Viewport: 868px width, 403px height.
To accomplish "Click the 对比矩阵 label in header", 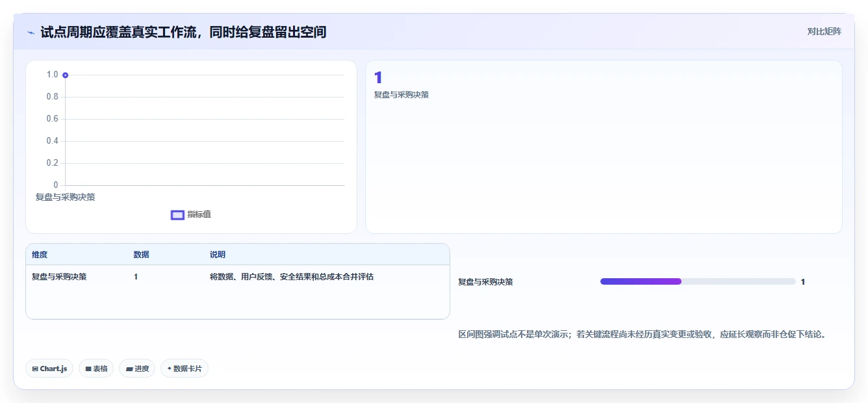I will pyautogui.click(x=824, y=31).
